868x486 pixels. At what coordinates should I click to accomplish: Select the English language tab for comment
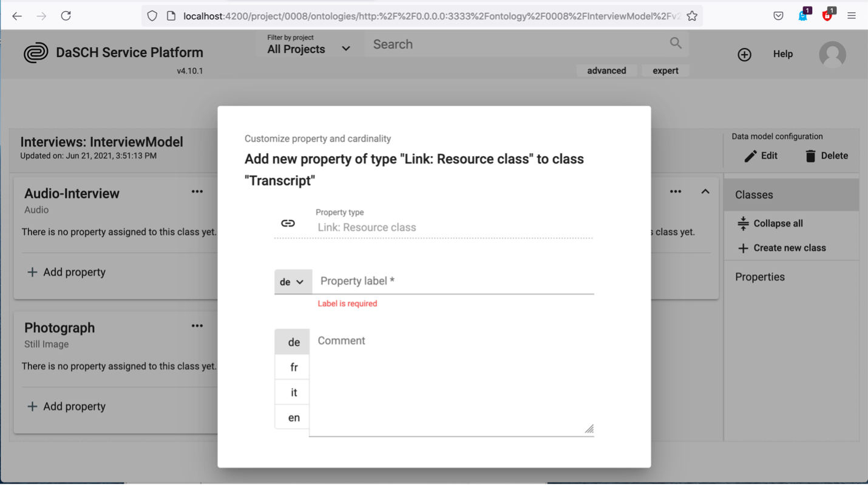(293, 417)
